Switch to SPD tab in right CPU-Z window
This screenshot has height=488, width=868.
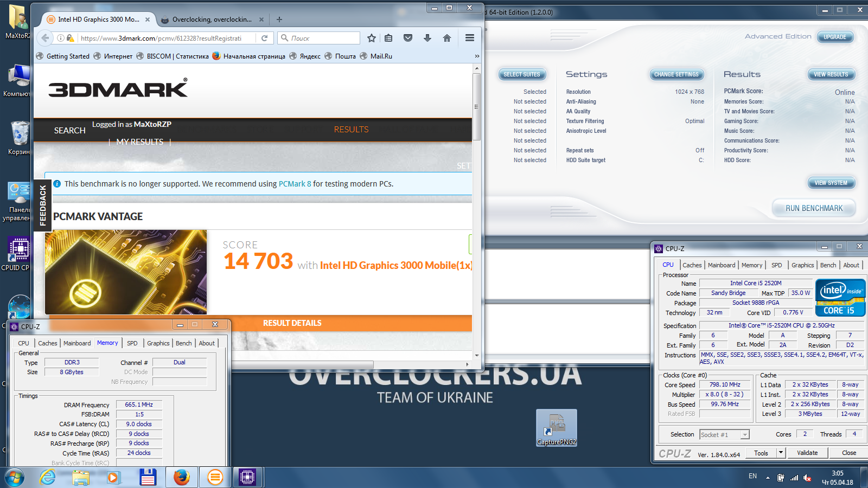coord(777,265)
